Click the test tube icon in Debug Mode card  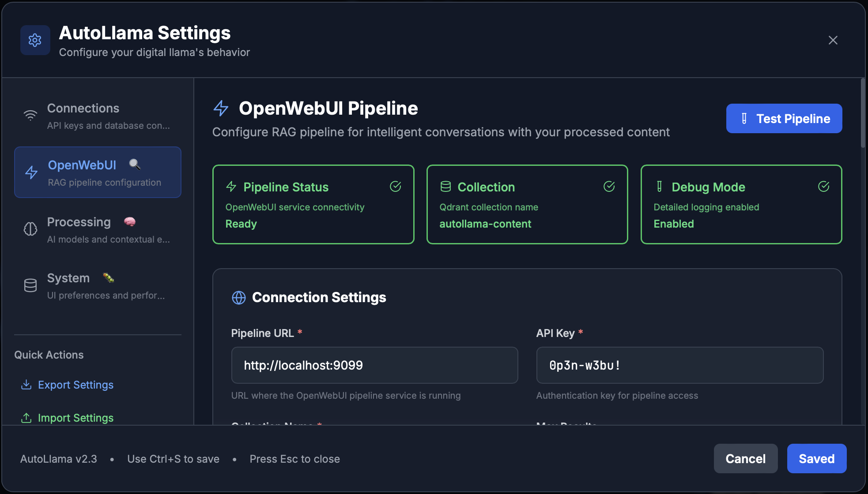point(659,187)
